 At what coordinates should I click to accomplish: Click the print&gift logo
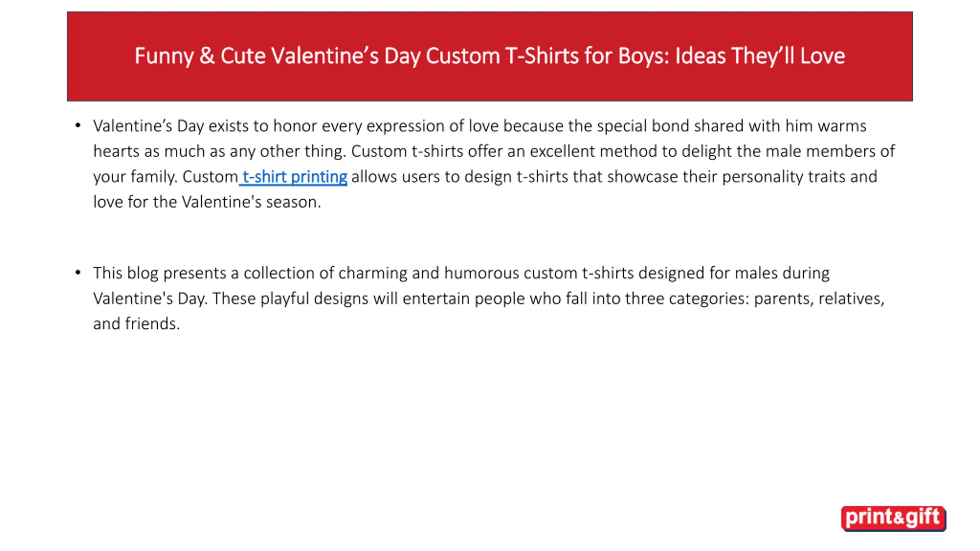[893, 518]
